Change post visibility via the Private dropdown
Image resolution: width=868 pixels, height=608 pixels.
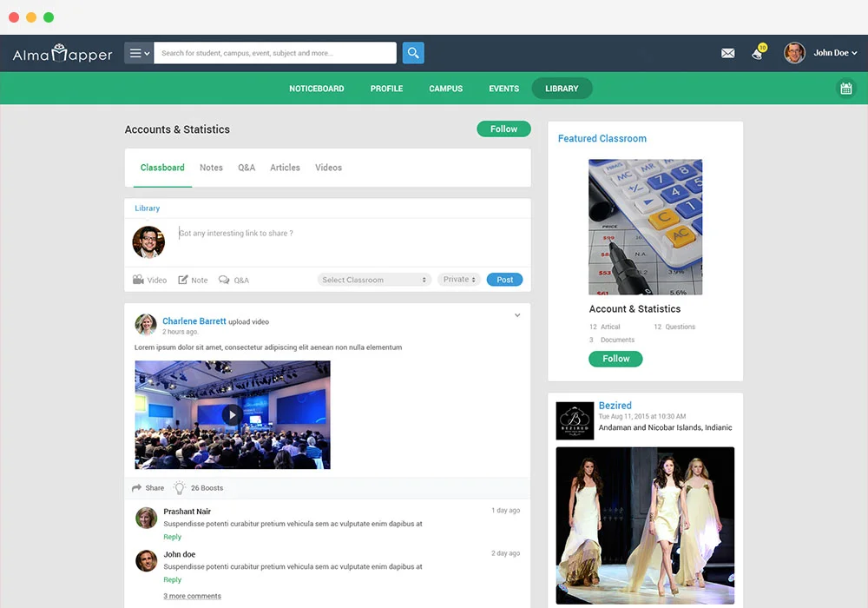tap(458, 279)
